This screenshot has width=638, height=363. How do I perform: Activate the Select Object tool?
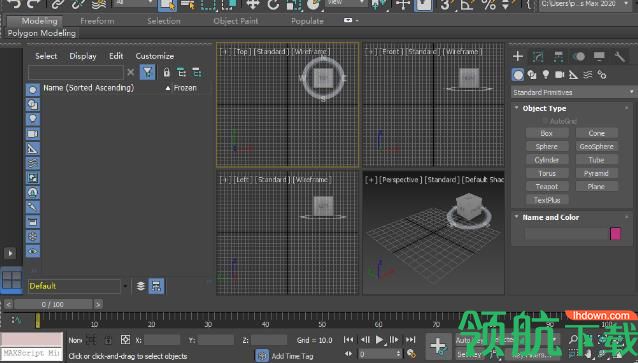167,4
